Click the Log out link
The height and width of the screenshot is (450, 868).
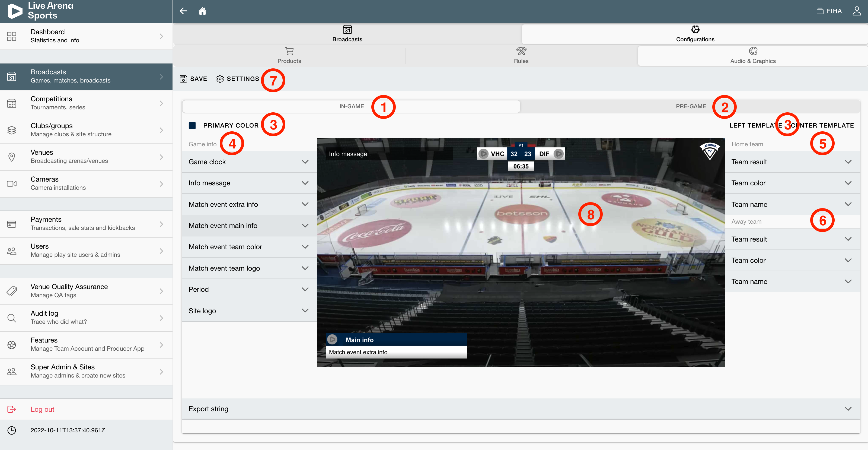point(43,409)
